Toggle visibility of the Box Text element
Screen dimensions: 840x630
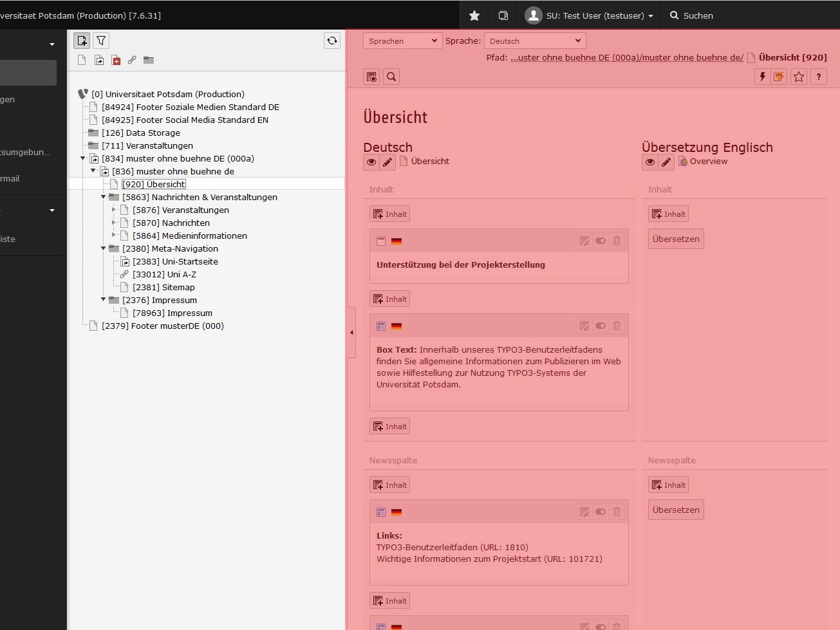[600, 326]
